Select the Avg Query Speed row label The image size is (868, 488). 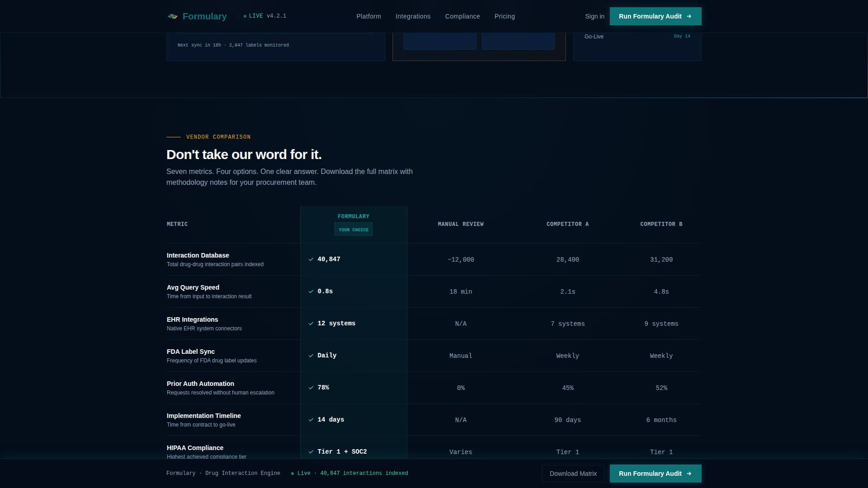click(193, 287)
